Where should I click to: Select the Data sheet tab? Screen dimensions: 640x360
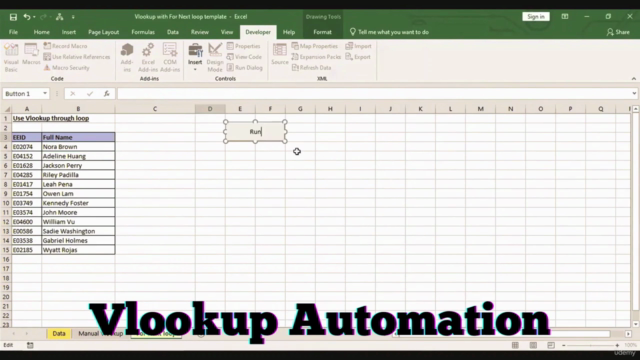click(x=59, y=333)
